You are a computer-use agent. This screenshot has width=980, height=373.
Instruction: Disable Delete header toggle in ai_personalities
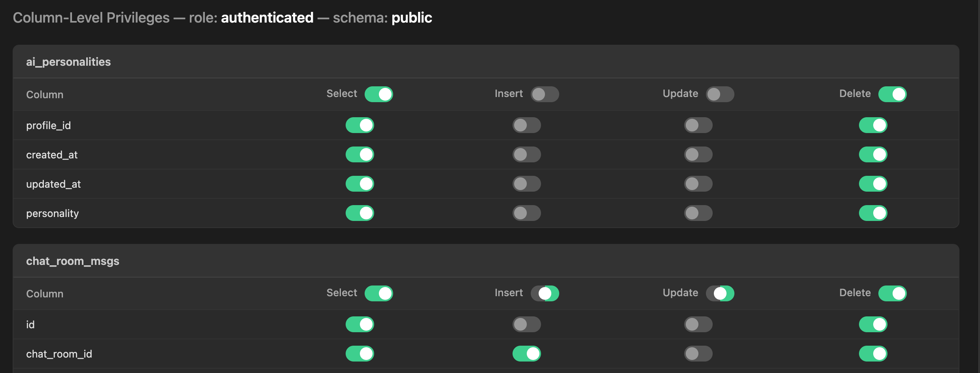click(892, 94)
